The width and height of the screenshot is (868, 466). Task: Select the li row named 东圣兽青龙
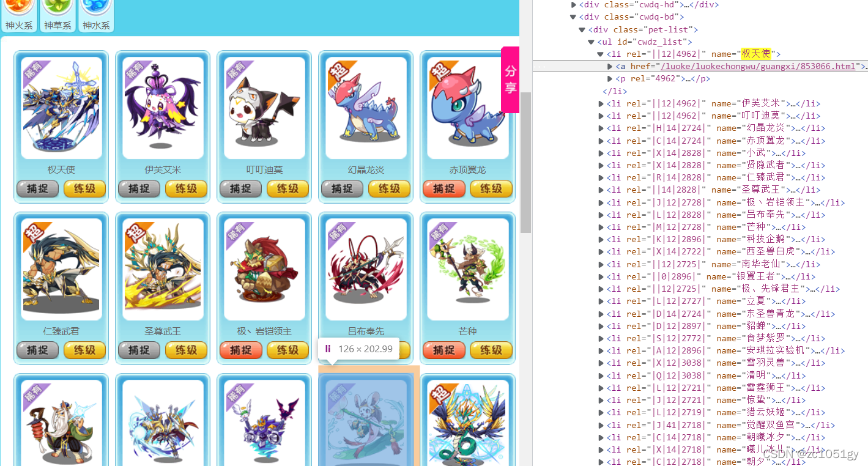click(x=700, y=314)
